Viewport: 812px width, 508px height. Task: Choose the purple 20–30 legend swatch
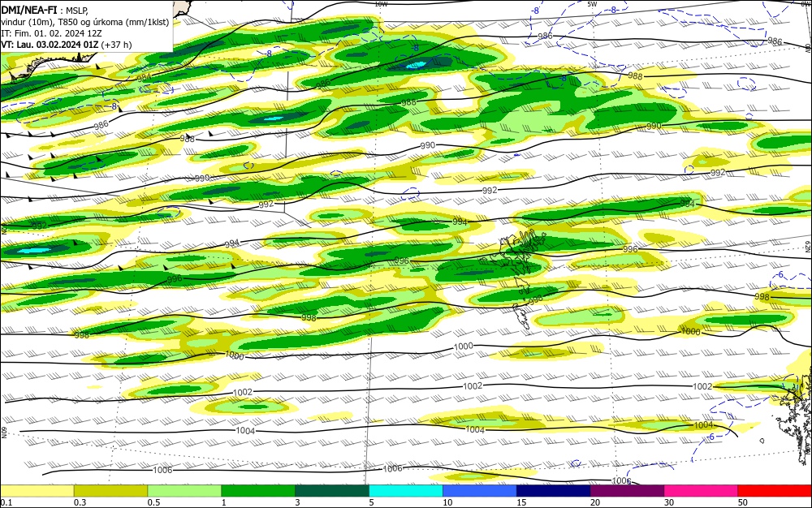coord(627,491)
